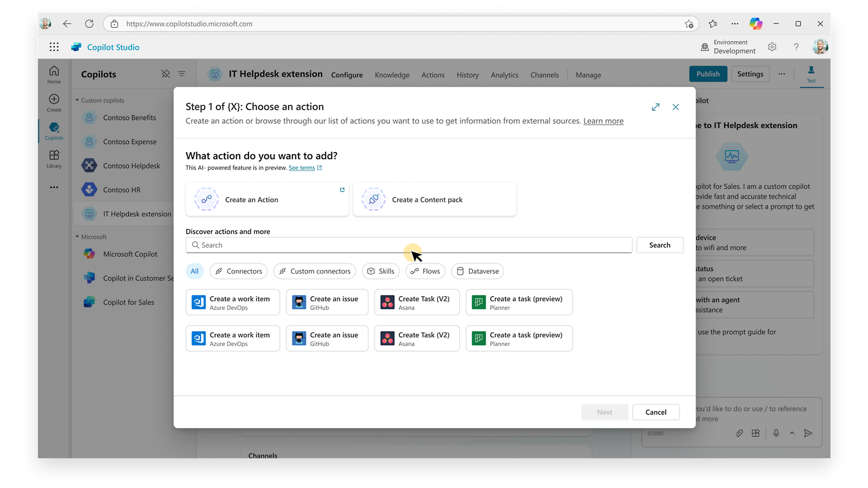Switch to the Configure tab
868x488 pixels.
[x=347, y=75]
